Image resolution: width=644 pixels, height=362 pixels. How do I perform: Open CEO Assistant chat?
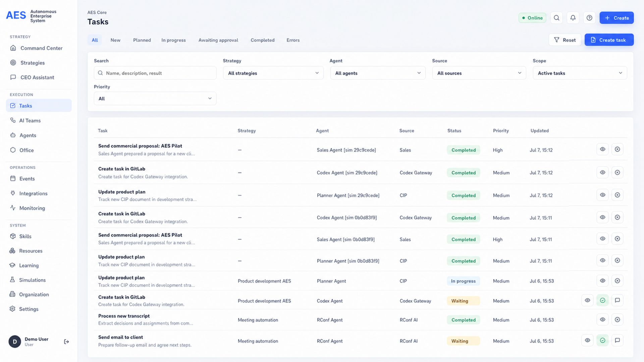point(39,77)
